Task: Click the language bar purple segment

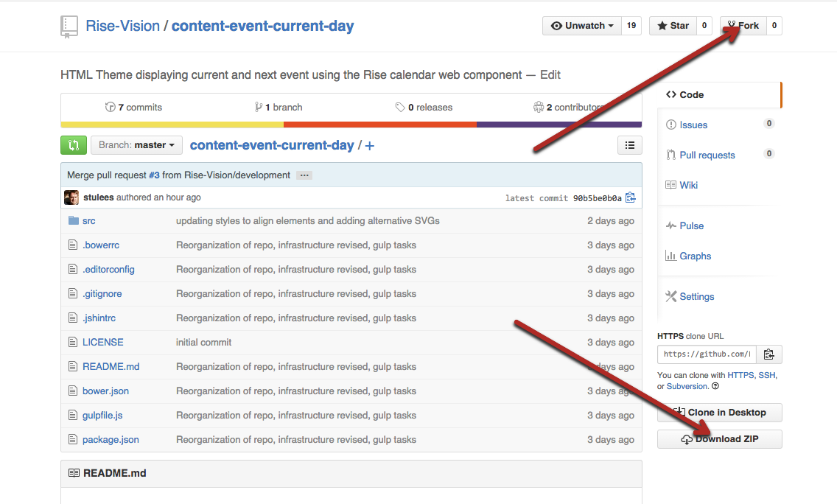Action: click(559, 125)
